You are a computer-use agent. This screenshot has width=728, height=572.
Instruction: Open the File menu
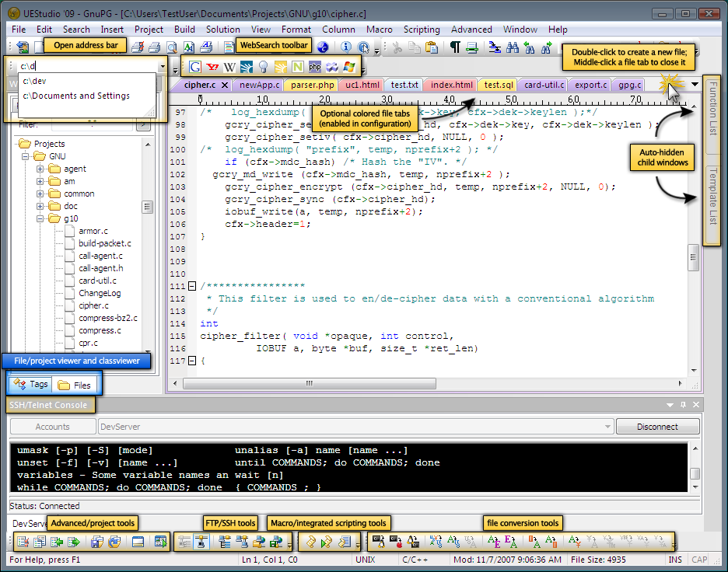click(19, 30)
